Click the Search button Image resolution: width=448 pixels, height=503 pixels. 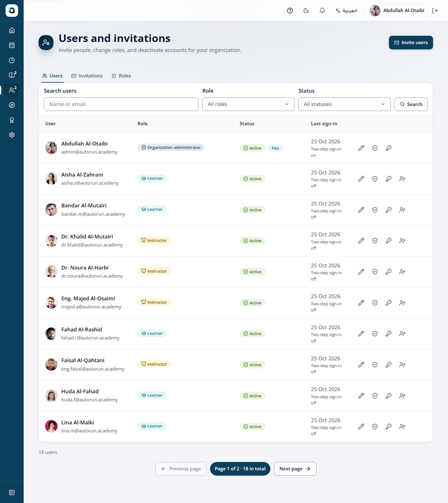tap(411, 104)
